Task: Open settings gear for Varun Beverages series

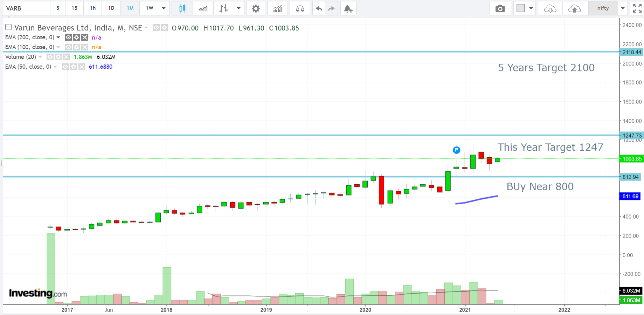Action: pyautogui.click(x=164, y=28)
